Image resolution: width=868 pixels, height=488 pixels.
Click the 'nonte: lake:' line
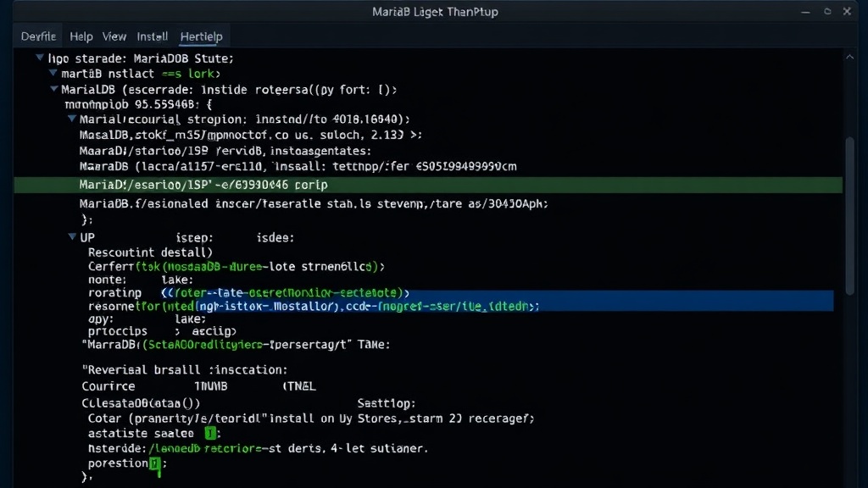[x=140, y=280]
